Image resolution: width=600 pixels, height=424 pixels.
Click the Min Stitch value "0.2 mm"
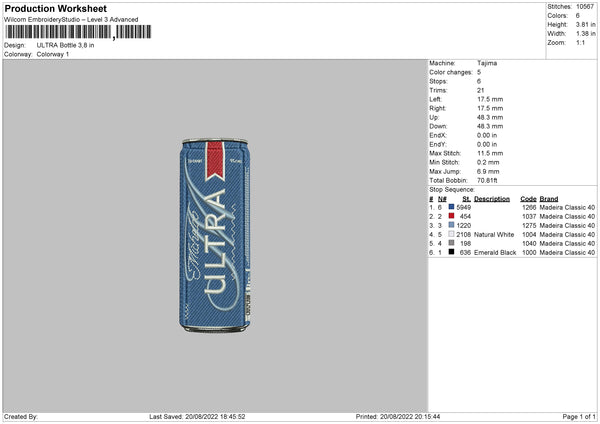point(488,162)
